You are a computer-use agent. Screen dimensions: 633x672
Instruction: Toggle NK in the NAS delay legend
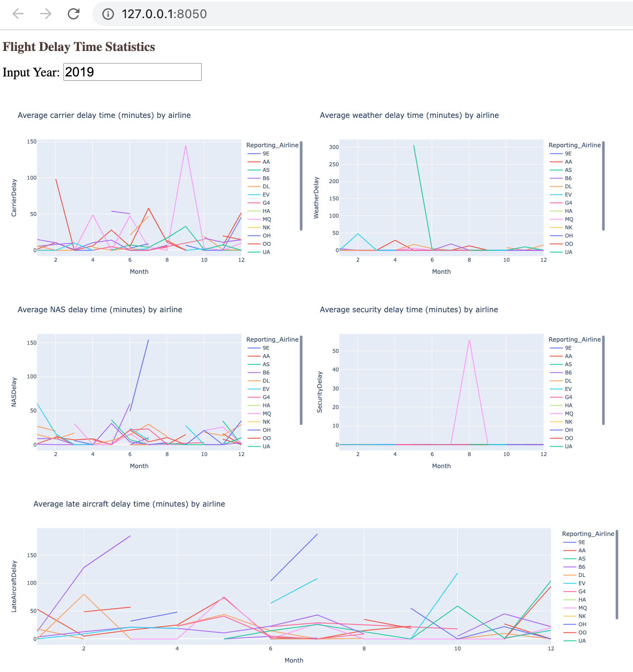(265, 422)
